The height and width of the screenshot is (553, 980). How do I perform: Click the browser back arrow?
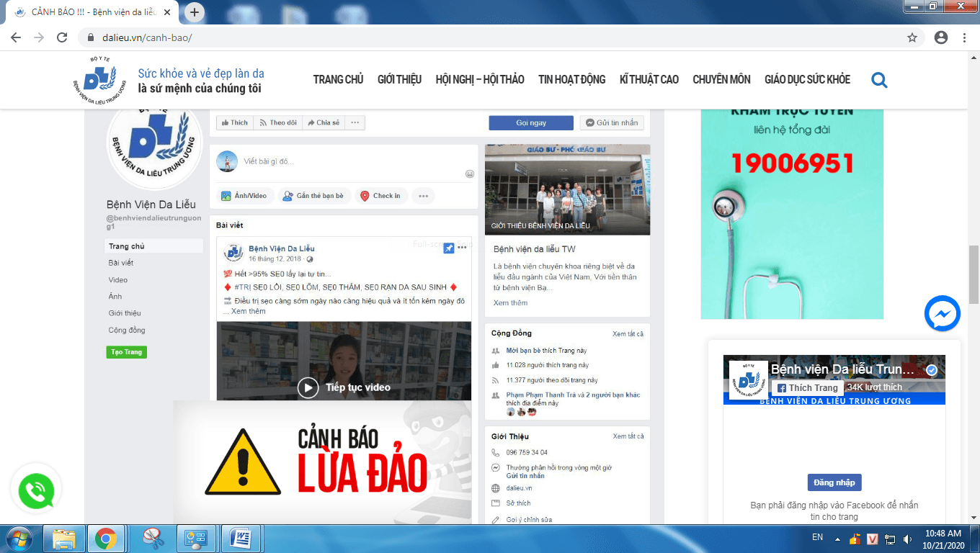coord(17,37)
